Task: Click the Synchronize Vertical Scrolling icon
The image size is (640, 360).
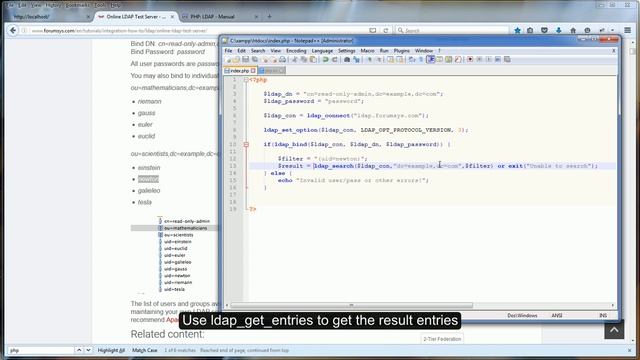Action: (391, 60)
